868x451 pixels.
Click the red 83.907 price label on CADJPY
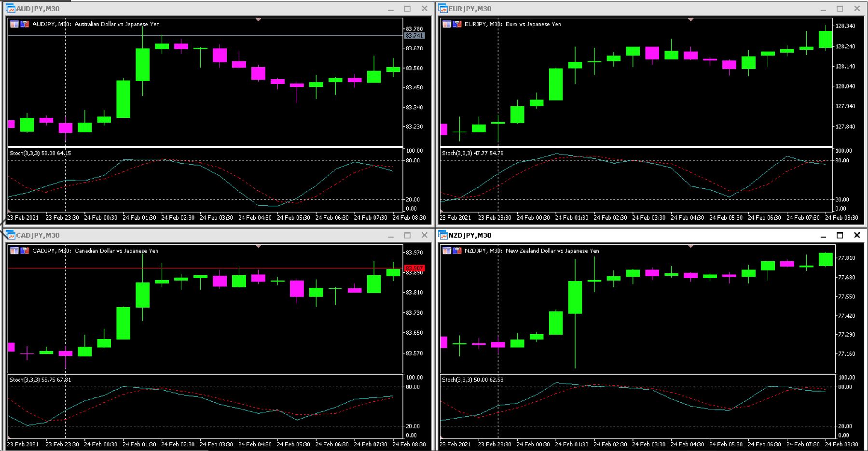pyautogui.click(x=414, y=268)
